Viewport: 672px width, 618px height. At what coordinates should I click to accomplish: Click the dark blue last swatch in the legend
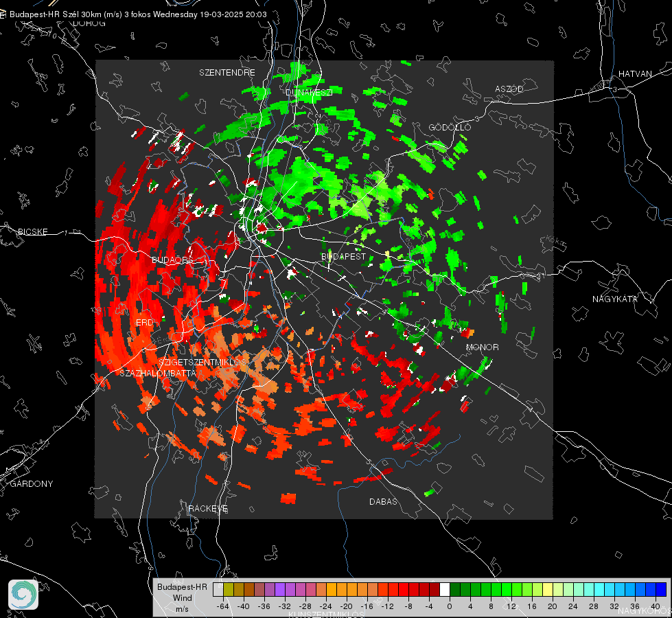click(661, 590)
